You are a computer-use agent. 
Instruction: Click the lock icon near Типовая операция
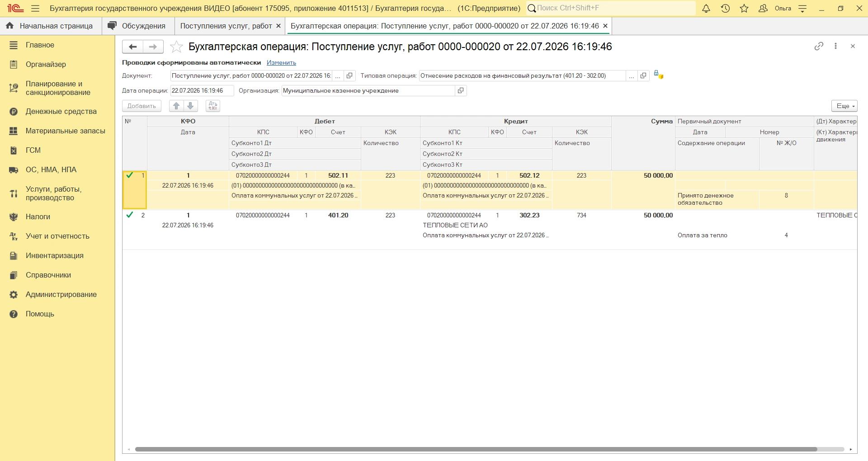point(659,75)
